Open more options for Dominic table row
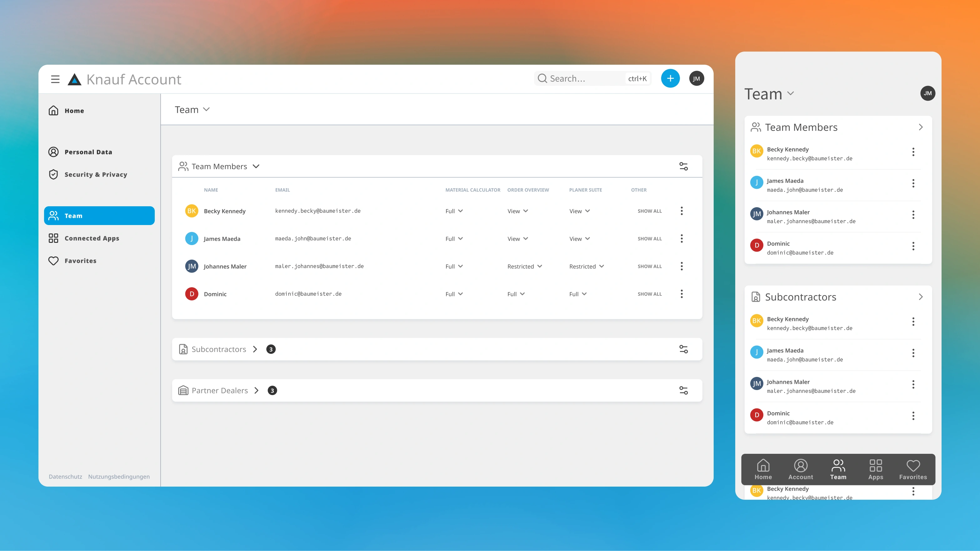 [x=681, y=294]
